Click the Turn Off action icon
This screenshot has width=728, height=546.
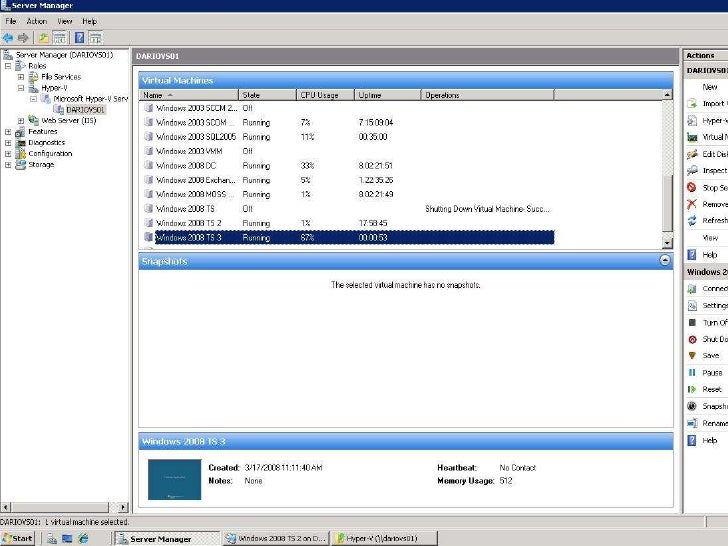[692, 322]
